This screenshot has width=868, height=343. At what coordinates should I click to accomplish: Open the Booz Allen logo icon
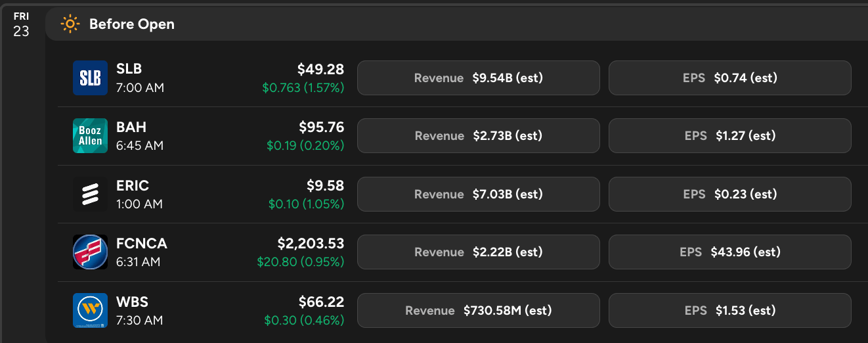[x=90, y=136]
